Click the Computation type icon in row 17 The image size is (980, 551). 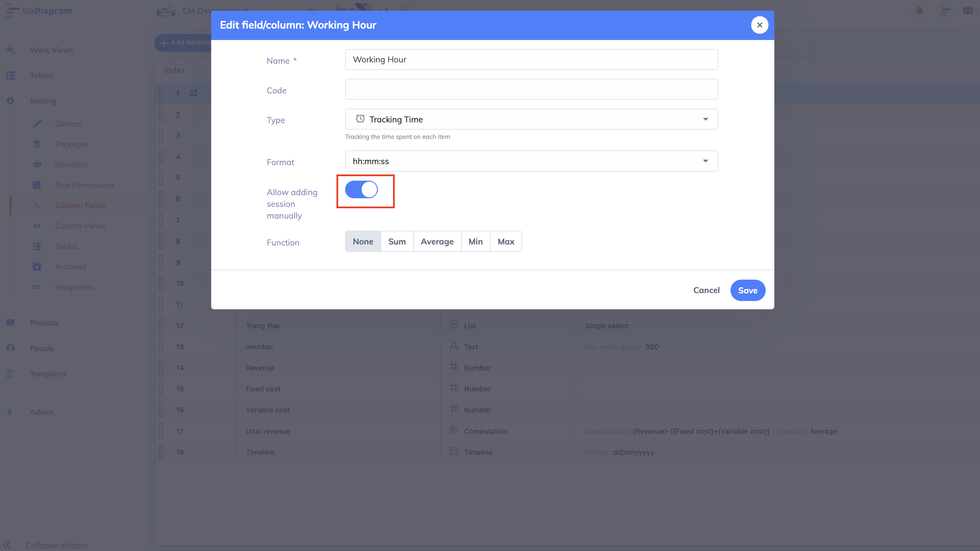[x=453, y=430]
